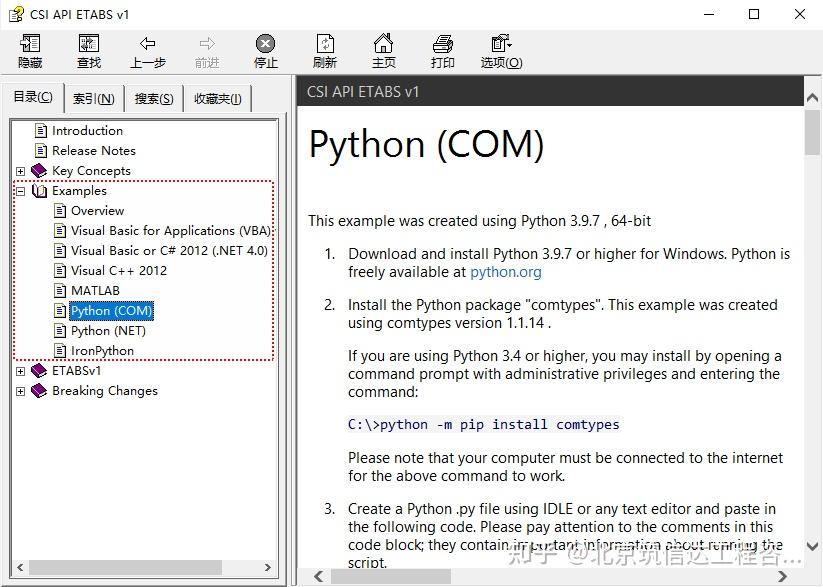Switch to the 索引 index tab
The image size is (823, 587).
point(93,97)
